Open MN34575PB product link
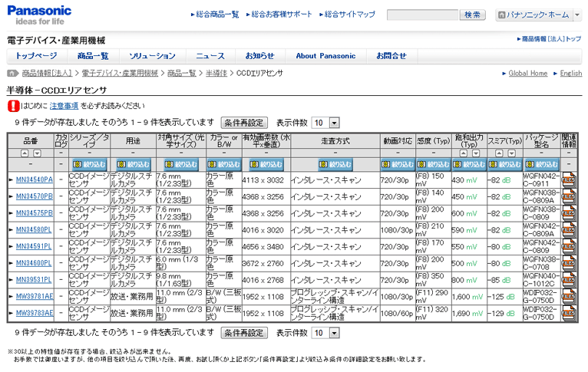 (35, 213)
